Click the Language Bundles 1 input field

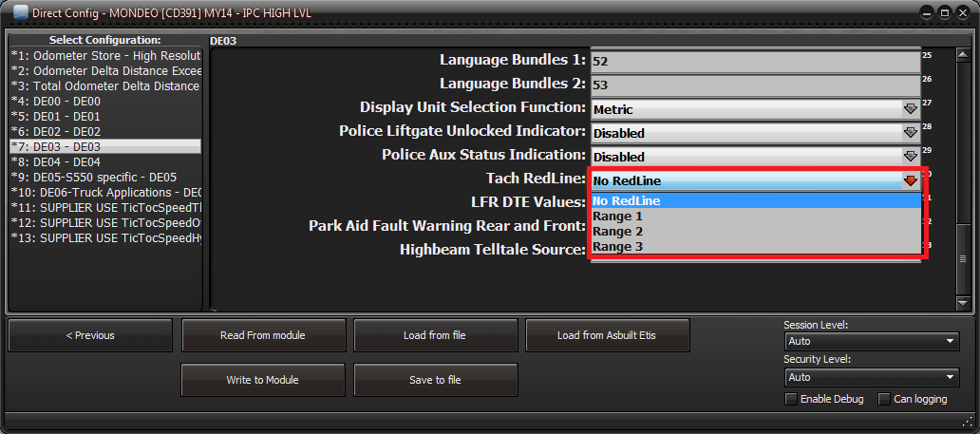[755, 61]
